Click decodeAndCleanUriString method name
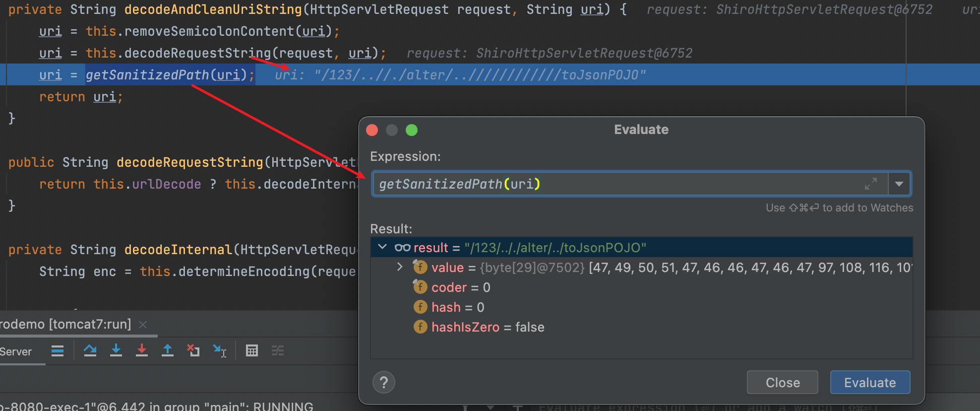This screenshot has height=411, width=980. 213,9
